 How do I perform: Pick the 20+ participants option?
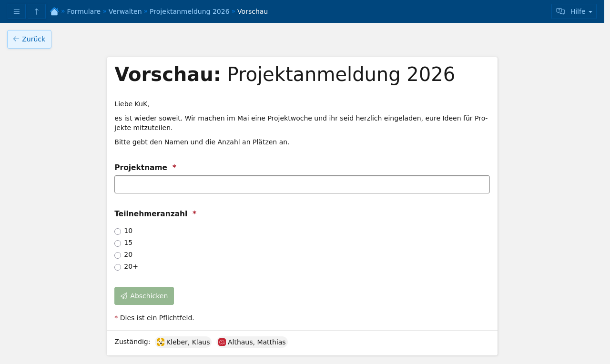[118, 267]
